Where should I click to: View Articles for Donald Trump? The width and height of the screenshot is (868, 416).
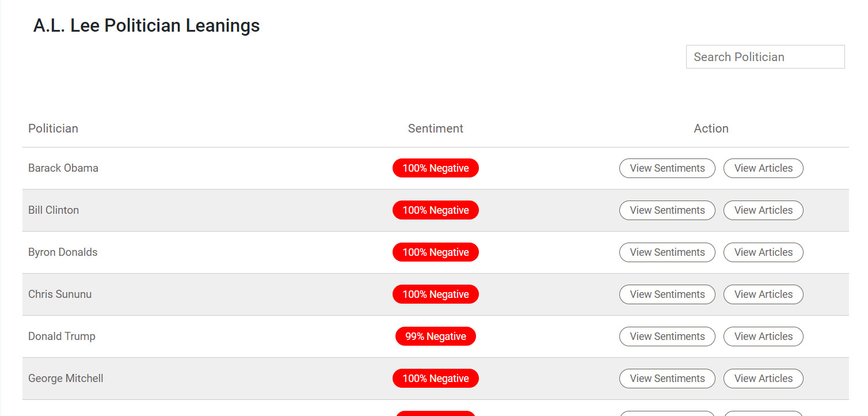click(763, 336)
